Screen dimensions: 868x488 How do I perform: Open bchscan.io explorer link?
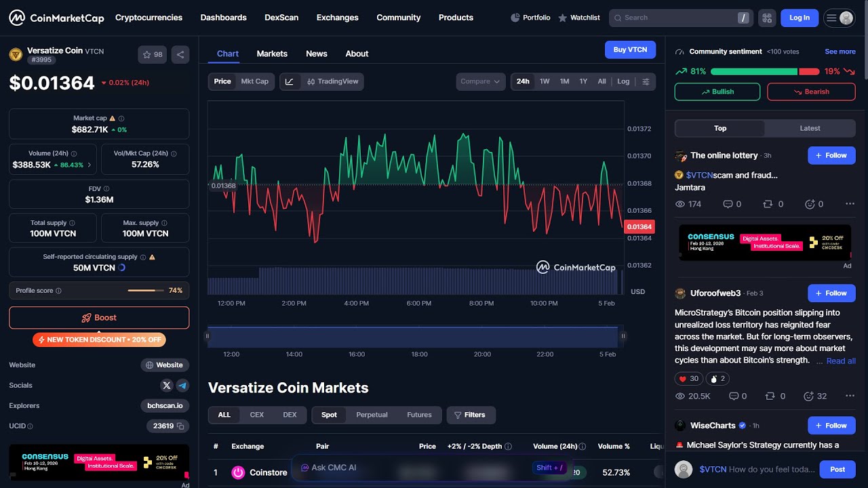[165, 405]
